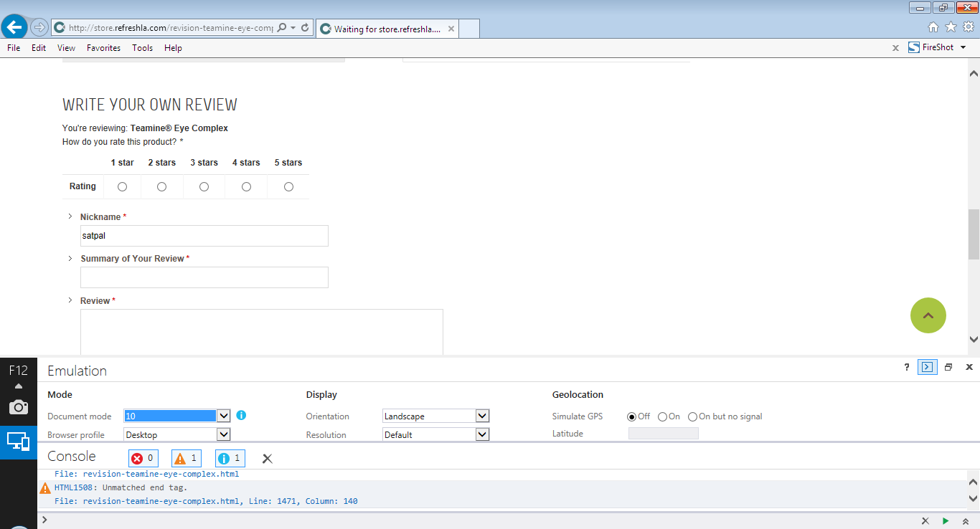Open the View menu
This screenshot has height=529, width=980.
[67, 48]
